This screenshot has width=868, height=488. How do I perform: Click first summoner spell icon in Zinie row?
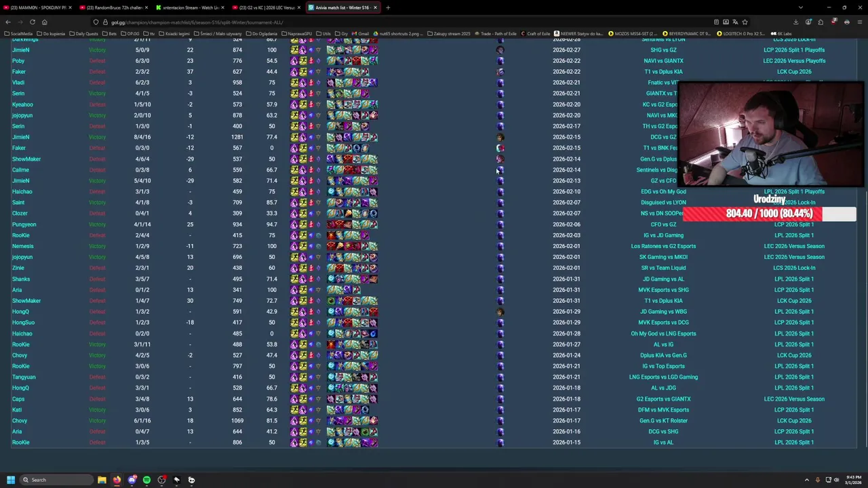[x=294, y=268]
